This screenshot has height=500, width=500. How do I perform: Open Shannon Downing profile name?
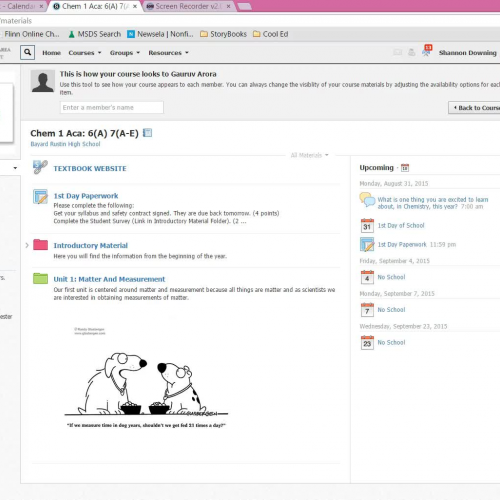pos(468,53)
